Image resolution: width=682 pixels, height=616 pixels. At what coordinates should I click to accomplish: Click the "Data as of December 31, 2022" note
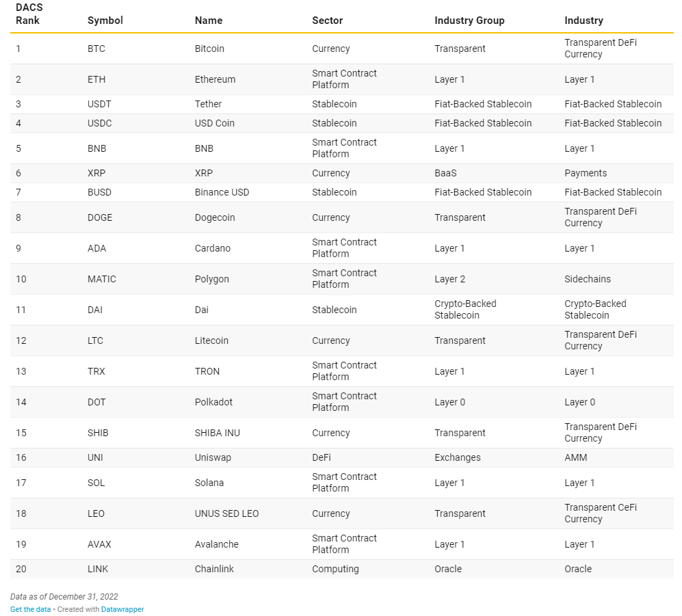[x=64, y=597]
